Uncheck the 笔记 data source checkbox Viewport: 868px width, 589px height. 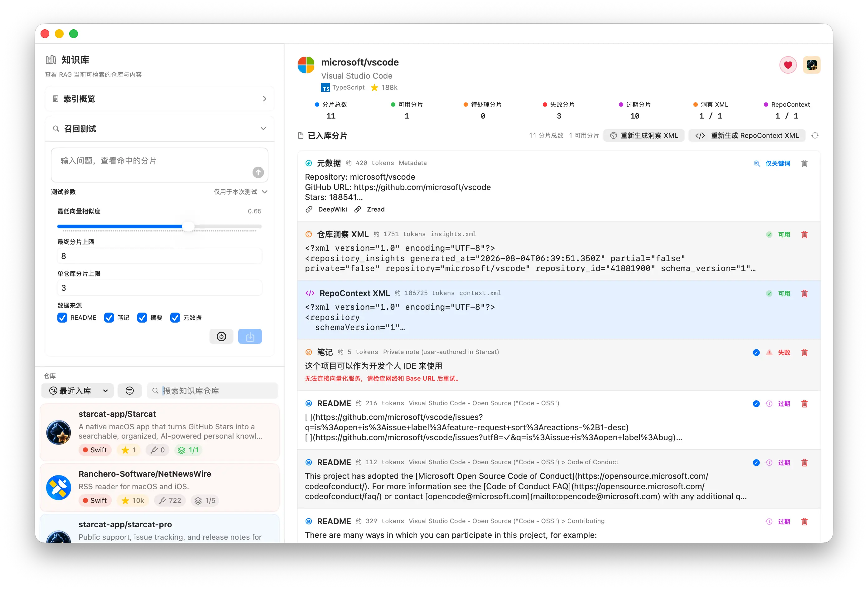[109, 318]
